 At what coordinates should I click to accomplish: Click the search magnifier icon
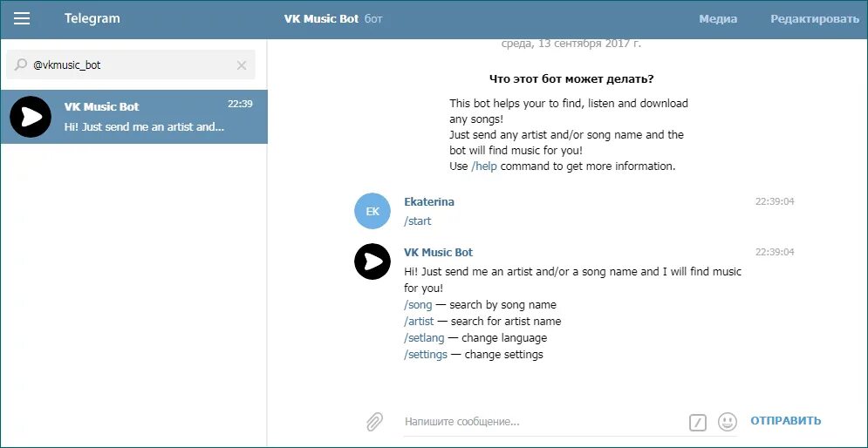pos(20,64)
